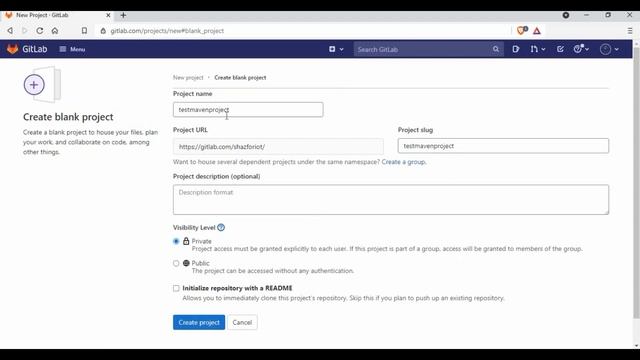Open the Help question mark icon
The width and height of the screenshot is (640, 360).
pyautogui.click(x=577, y=49)
